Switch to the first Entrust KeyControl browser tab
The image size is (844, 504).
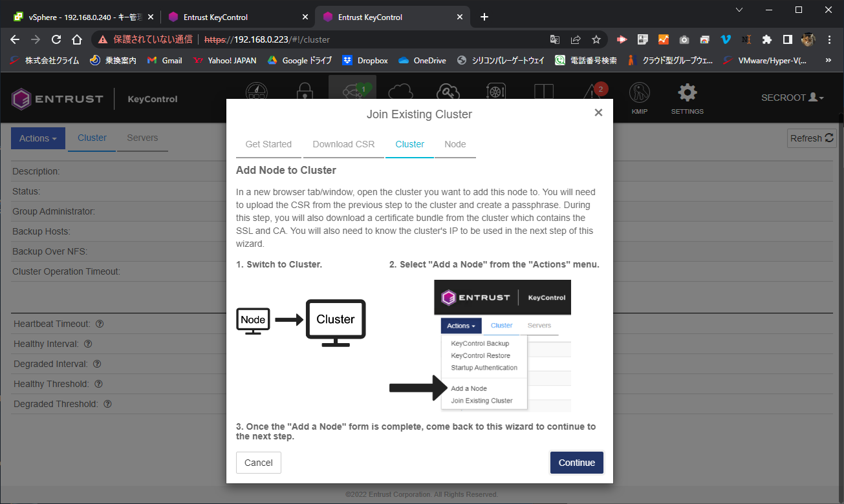tap(237, 17)
